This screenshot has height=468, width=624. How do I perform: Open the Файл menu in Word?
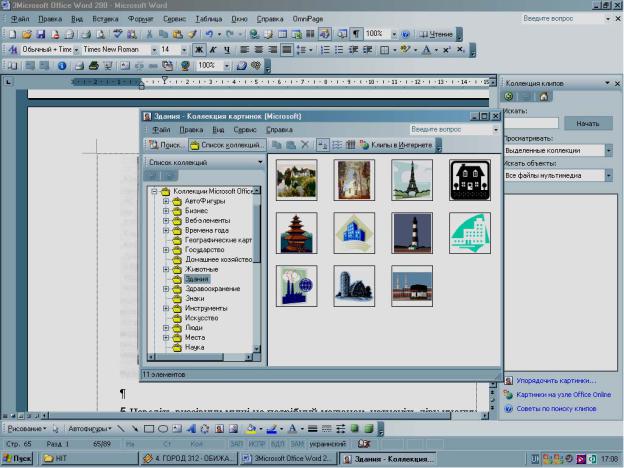point(20,19)
